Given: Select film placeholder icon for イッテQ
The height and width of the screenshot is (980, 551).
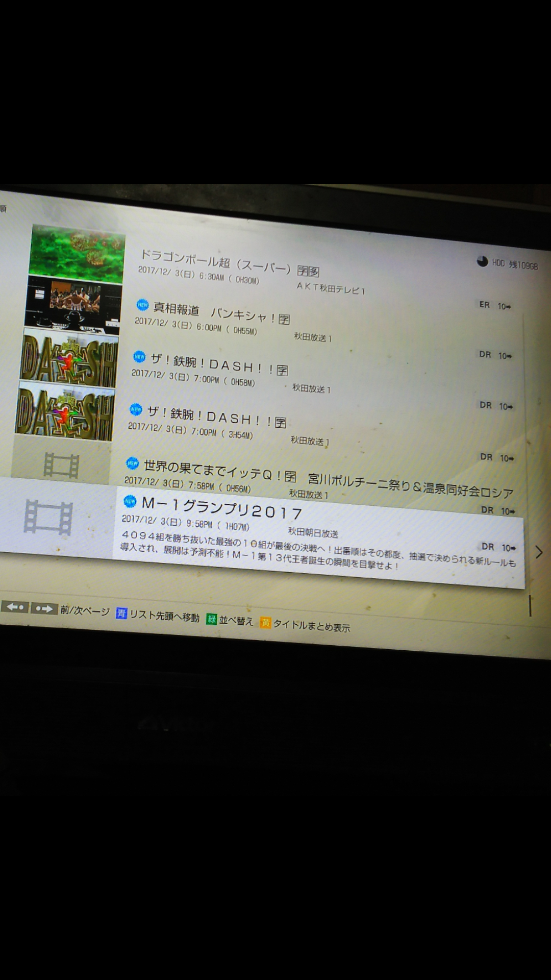Looking at the screenshot, I should click(x=61, y=465).
